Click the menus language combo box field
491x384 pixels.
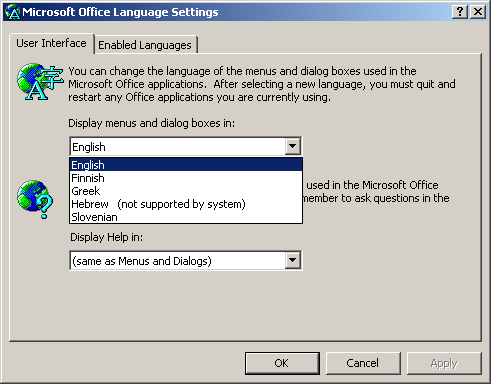point(186,146)
